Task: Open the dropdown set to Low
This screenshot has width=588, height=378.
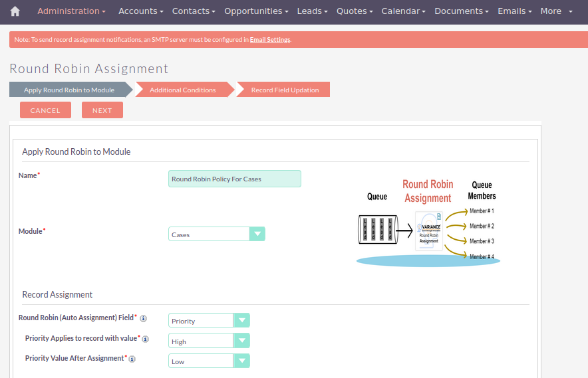Action: click(209, 361)
